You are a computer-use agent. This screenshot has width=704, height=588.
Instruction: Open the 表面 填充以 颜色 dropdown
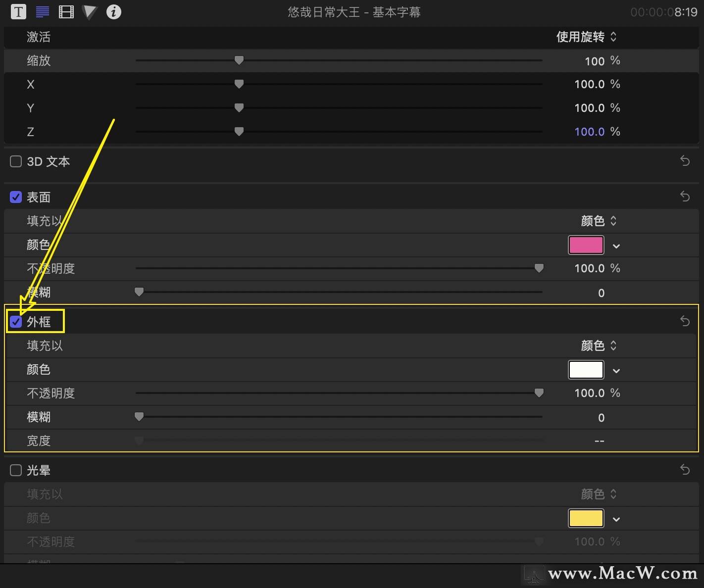(599, 221)
